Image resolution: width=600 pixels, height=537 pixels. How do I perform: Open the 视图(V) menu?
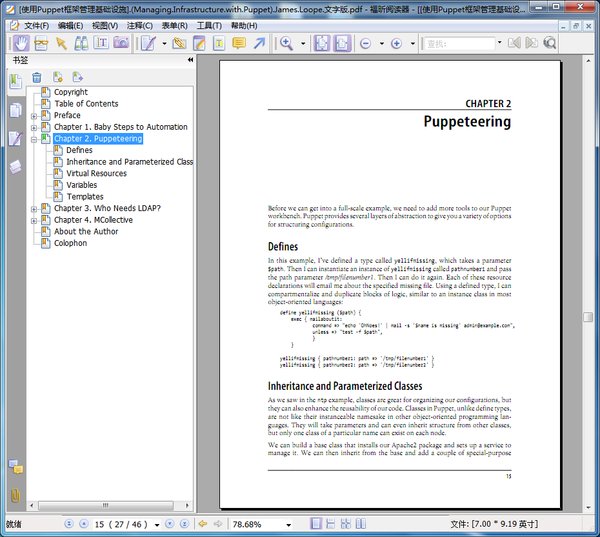click(x=105, y=26)
